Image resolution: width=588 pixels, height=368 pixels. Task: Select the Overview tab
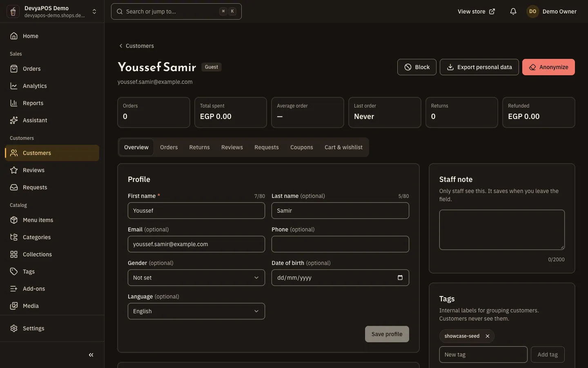136,147
